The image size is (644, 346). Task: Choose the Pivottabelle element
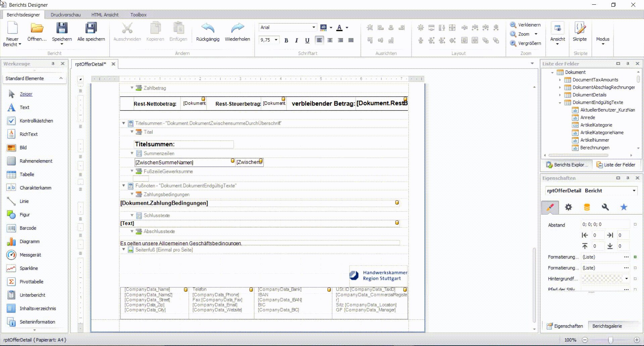pyautogui.click(x=31, y=282)
